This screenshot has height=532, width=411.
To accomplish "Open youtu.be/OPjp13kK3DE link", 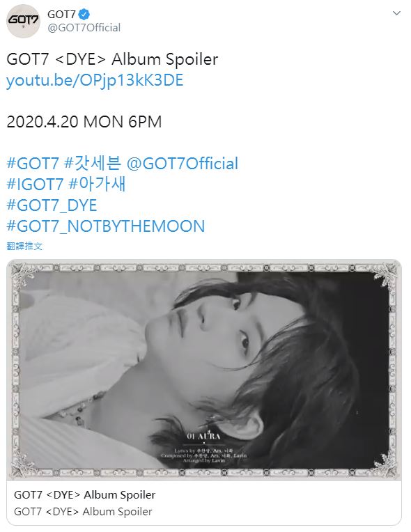I will click(x=95, y=81).
